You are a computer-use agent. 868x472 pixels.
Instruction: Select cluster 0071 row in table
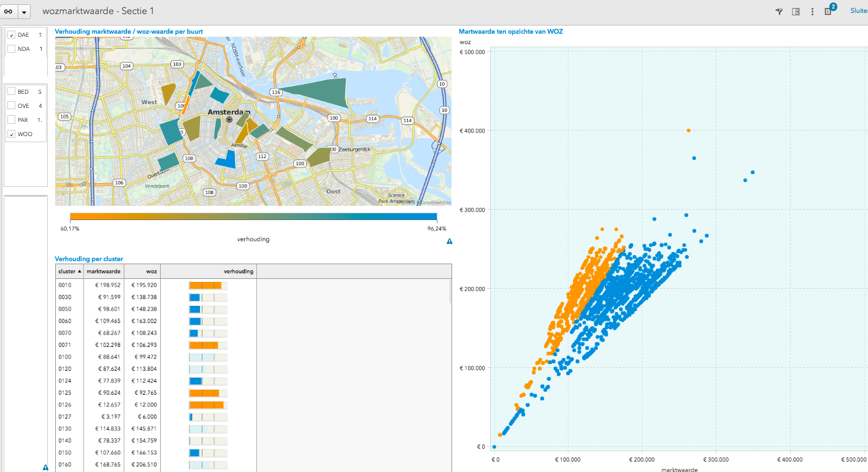coord(65,345)
